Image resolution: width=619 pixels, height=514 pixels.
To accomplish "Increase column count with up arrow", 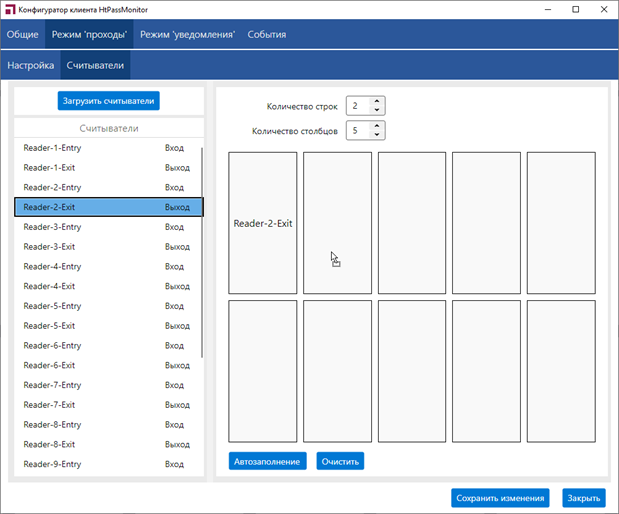I will (376, 126).
